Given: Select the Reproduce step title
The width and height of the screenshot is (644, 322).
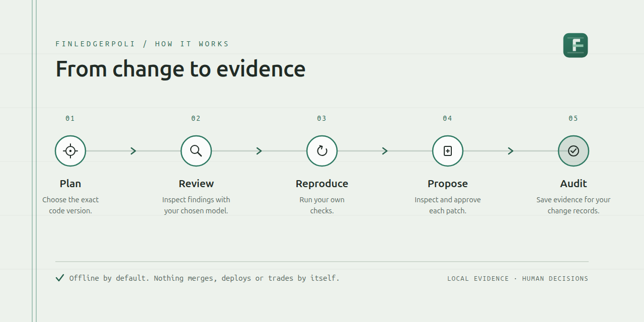Looking at the screenshot, I should click(322, 184).
